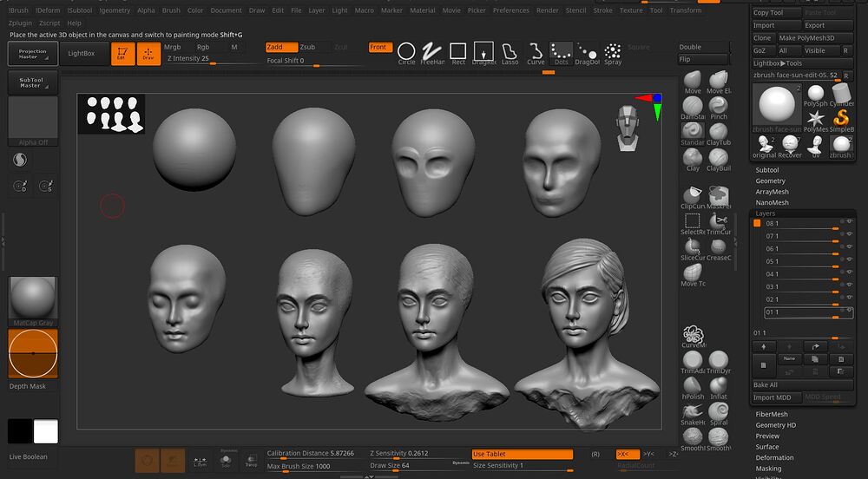The image size is (868, 479).
Task: Choose the CreaseCurve brush
Action: [x=719, y=249]
